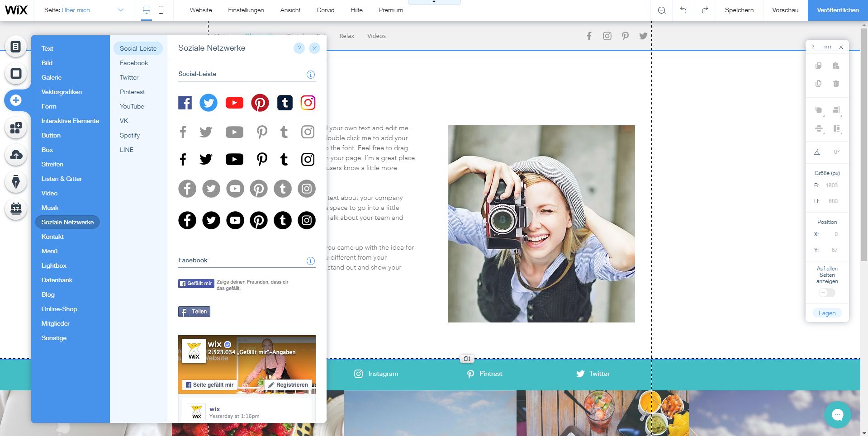Click the colored Instagram icon in social bar
Screen dimensions: 868x436
[308, 103]
